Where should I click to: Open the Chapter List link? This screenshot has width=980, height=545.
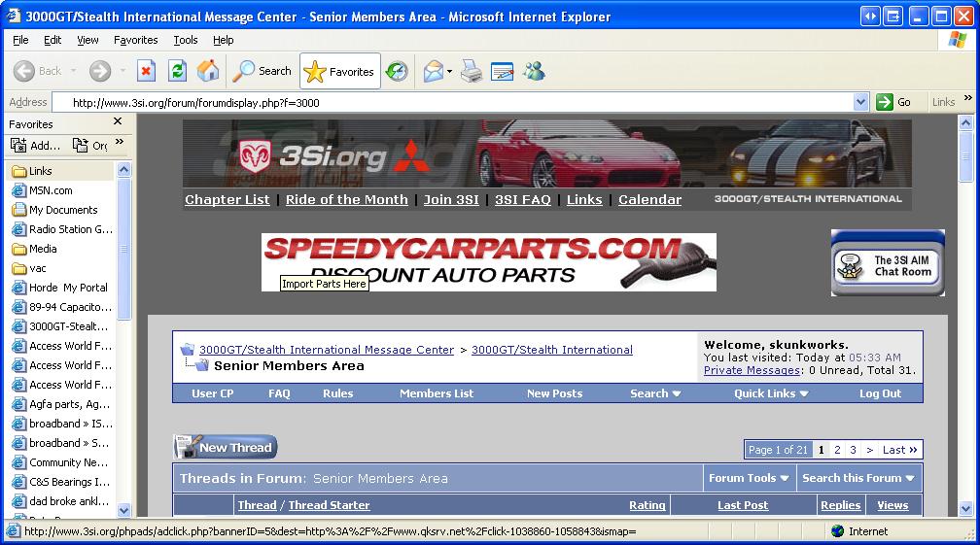pyautogui.click(x=227, y=200)
